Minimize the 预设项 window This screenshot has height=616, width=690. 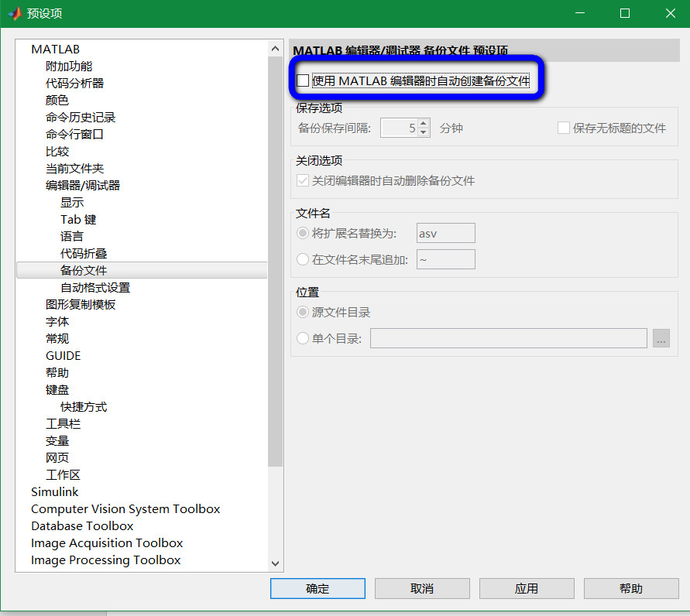point(580,13)
